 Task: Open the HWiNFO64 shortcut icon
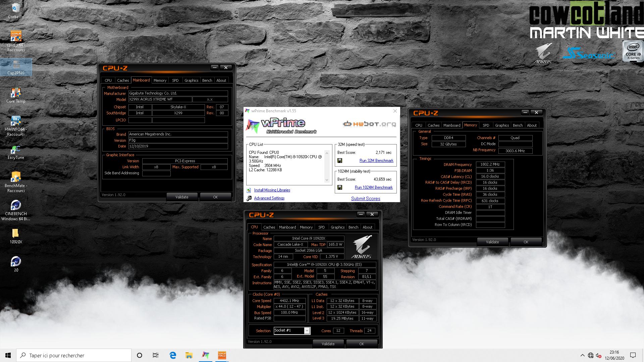coord(16,126)
